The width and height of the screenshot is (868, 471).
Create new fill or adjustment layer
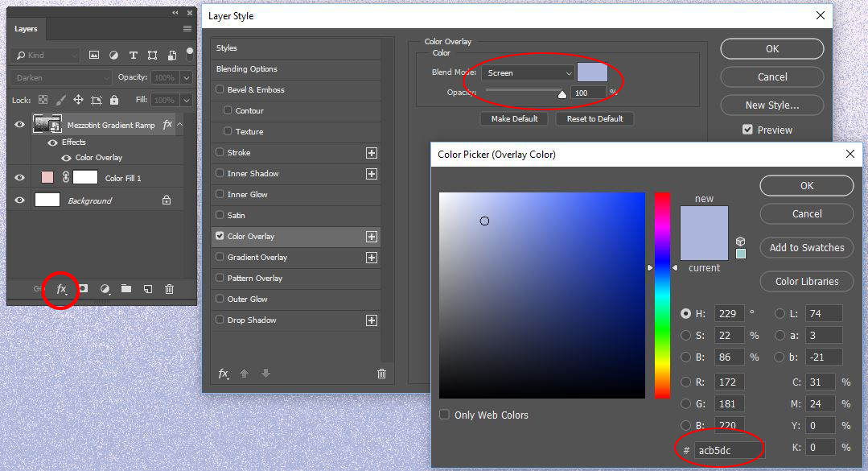tap(105, 289)
